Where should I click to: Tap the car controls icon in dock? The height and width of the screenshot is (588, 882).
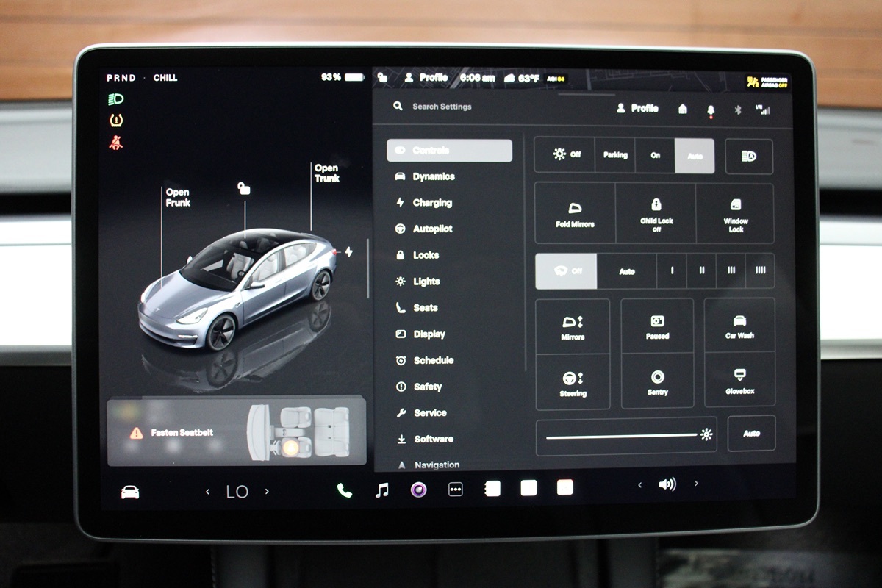coord(130,492)
